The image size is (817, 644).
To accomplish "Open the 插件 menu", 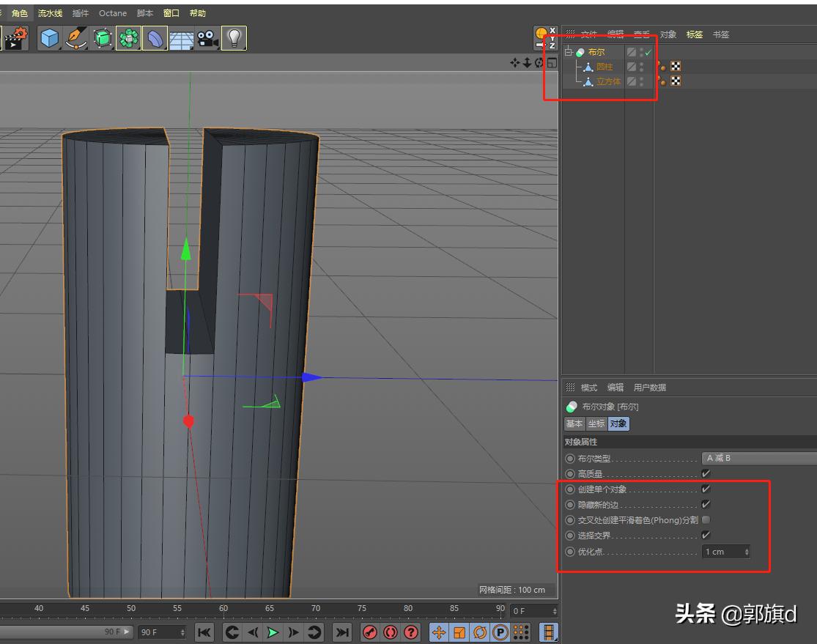I will click(x=81, y=13).
